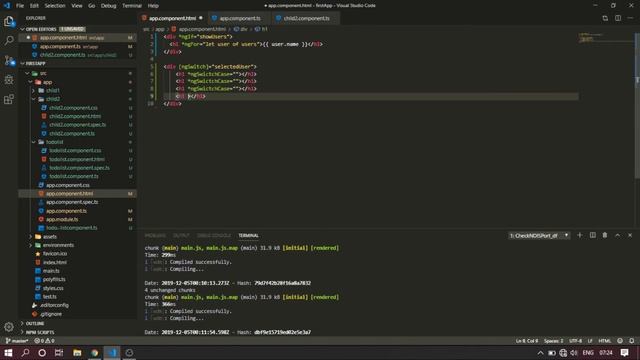Open the notifications bell in status bar

click(x=631, y=340)
